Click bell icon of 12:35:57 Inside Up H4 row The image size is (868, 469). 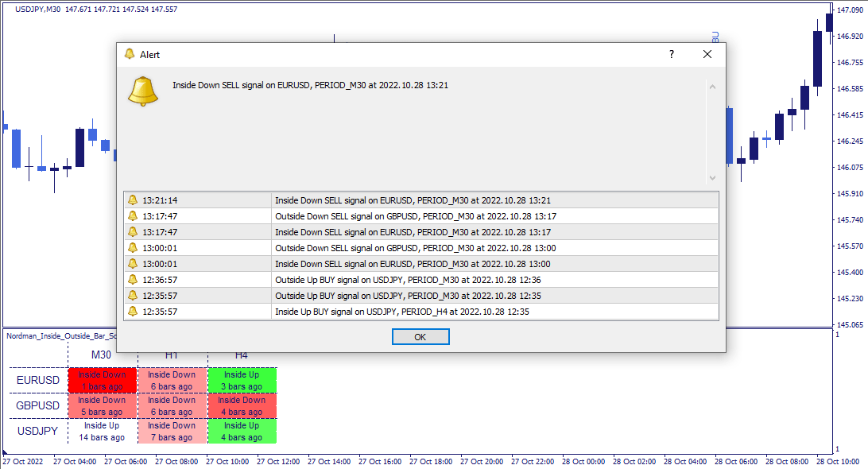pyautogui.click(x=133, y=311)
